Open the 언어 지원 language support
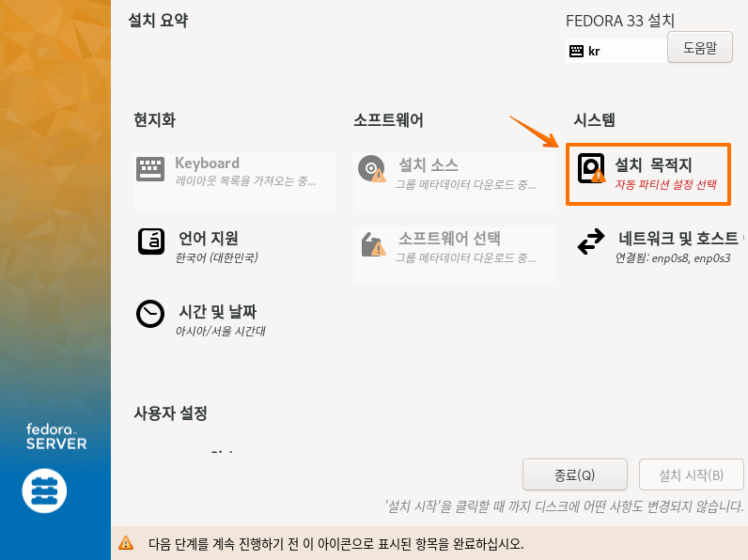The height and width of the screenshot is (560, 748). coord(235,247)
